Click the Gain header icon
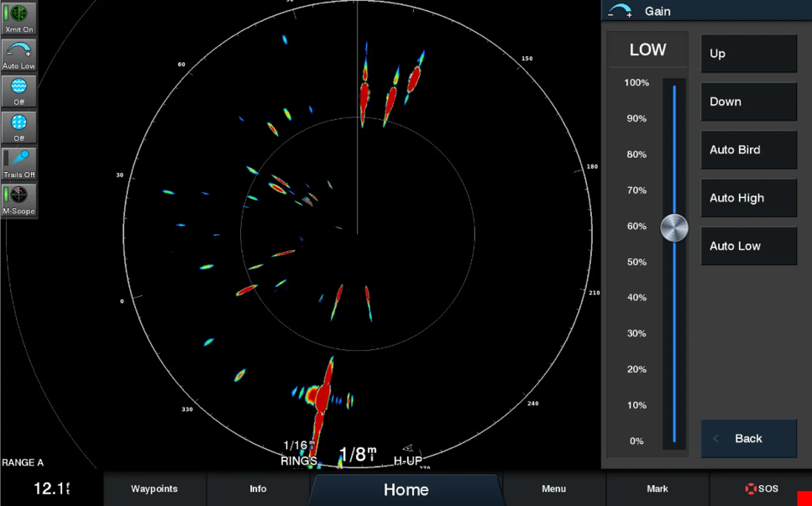The image size is (812, 506). tap(620, 11)
